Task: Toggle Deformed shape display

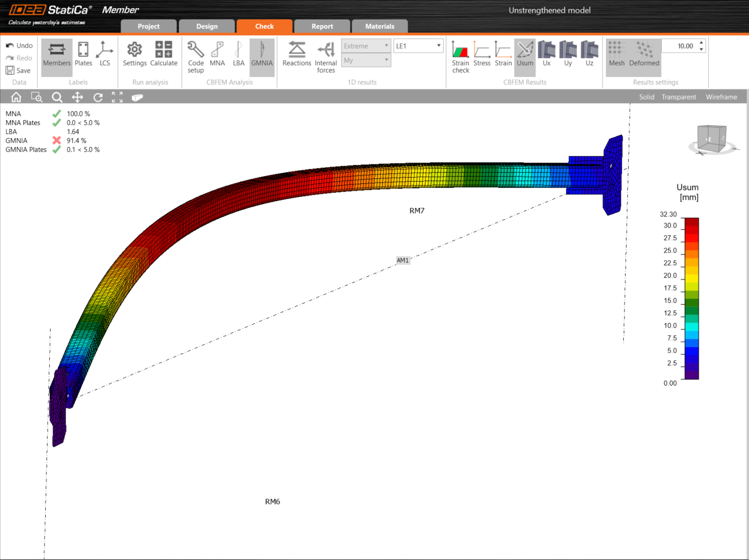Action: click(x=644, y=54)
